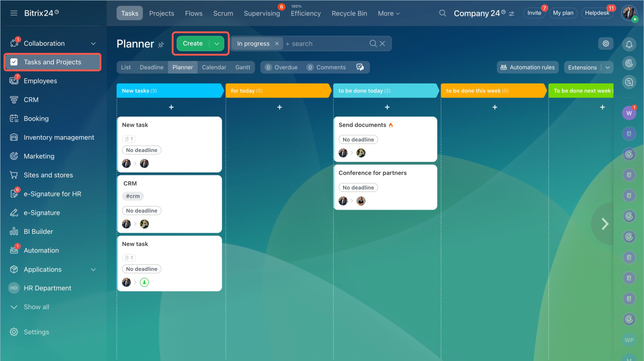The image size is (644, 361).
Task: Open the gear settings button above Automation rules
Action: (606, 44)
